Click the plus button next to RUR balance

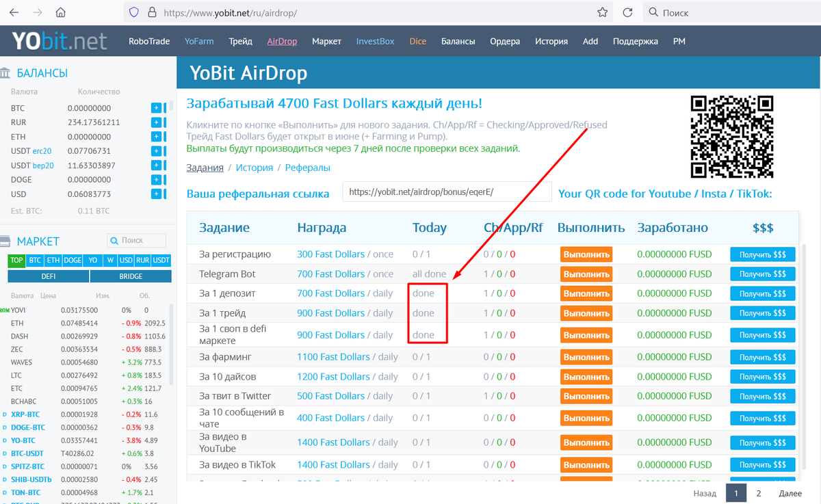tap(156, 122)
